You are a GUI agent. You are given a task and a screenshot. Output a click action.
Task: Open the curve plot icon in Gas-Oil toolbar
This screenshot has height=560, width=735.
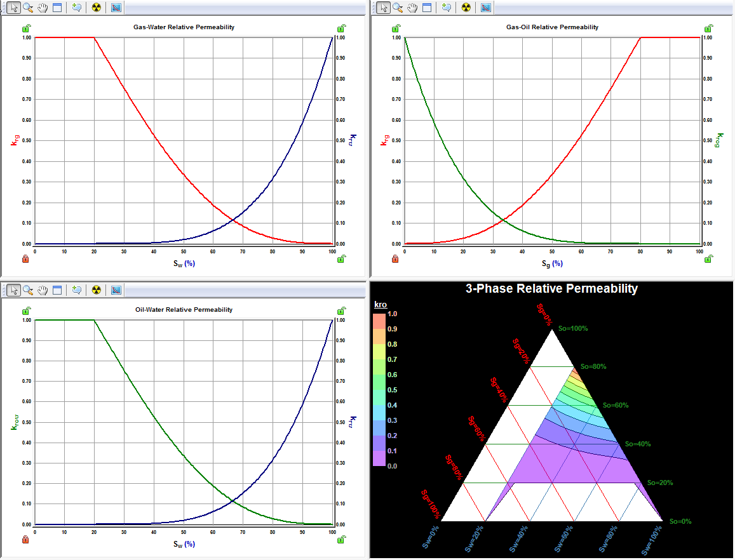485,8
